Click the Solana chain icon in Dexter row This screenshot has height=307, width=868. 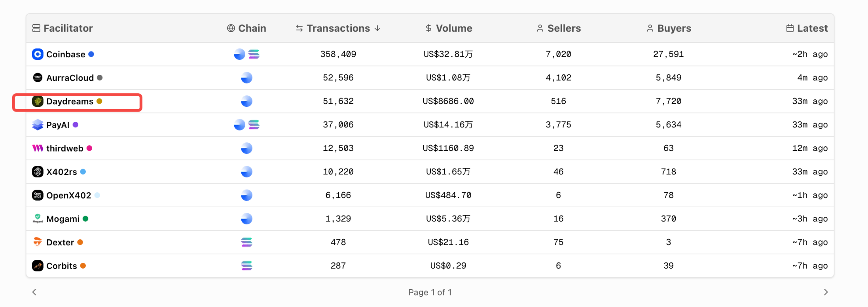pos(246,242)
